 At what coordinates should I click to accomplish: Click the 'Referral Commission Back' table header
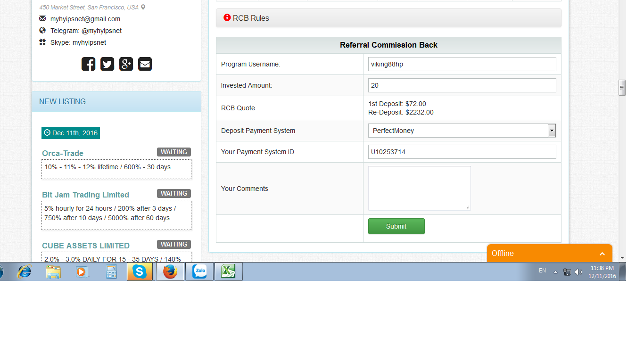[x=388, y=45]
